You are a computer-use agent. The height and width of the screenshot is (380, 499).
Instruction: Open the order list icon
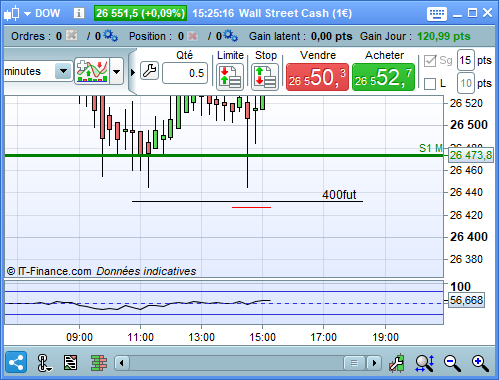[70, 363]
